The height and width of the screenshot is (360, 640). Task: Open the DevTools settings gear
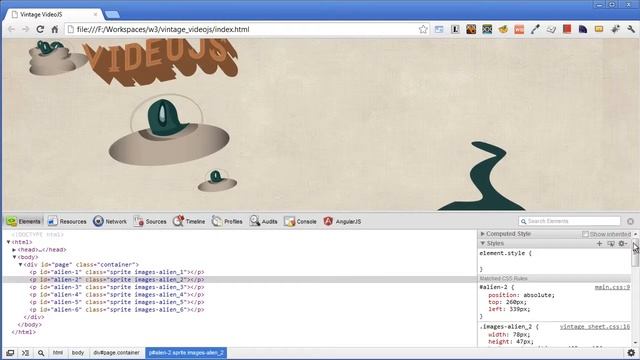coord(631,353)
